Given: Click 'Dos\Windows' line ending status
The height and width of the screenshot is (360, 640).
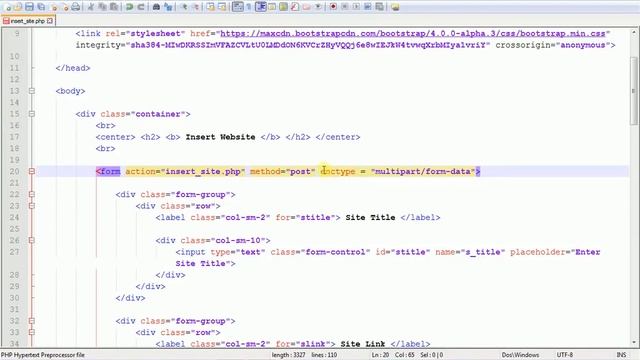Looking at the screenshot, I should click(x=520, y=355).
